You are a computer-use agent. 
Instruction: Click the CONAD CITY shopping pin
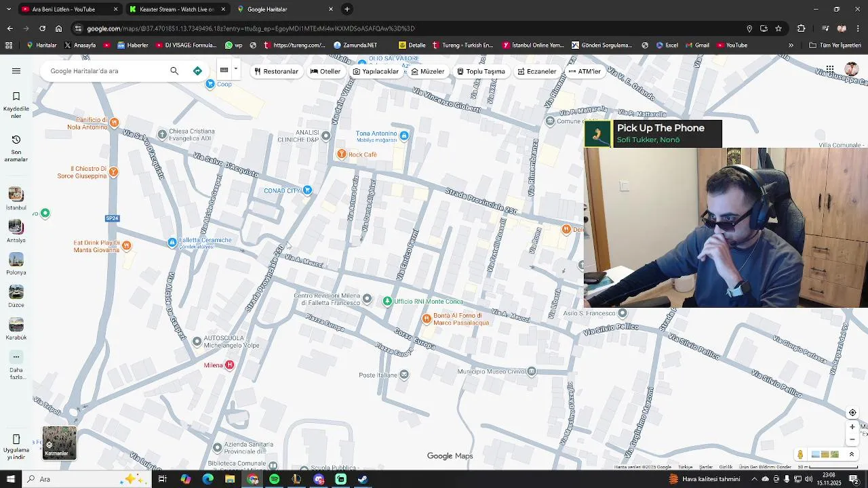click(x=307, y=190)
